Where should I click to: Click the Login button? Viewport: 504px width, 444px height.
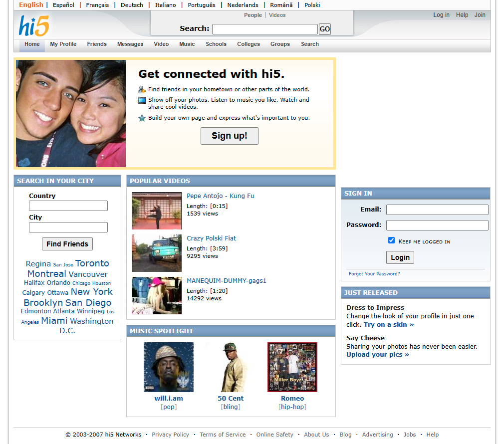click(400, 257)
